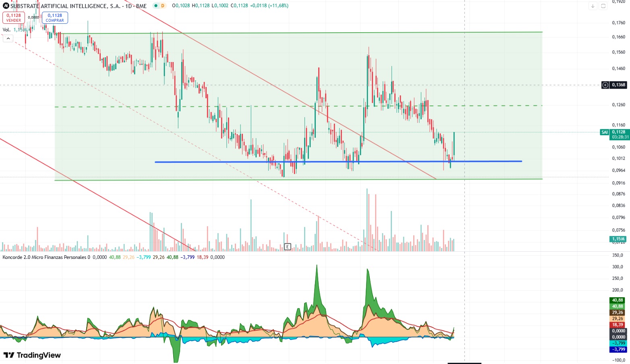Click the 03:28:31 countdown on price label
630x364 pixels.
620,137
